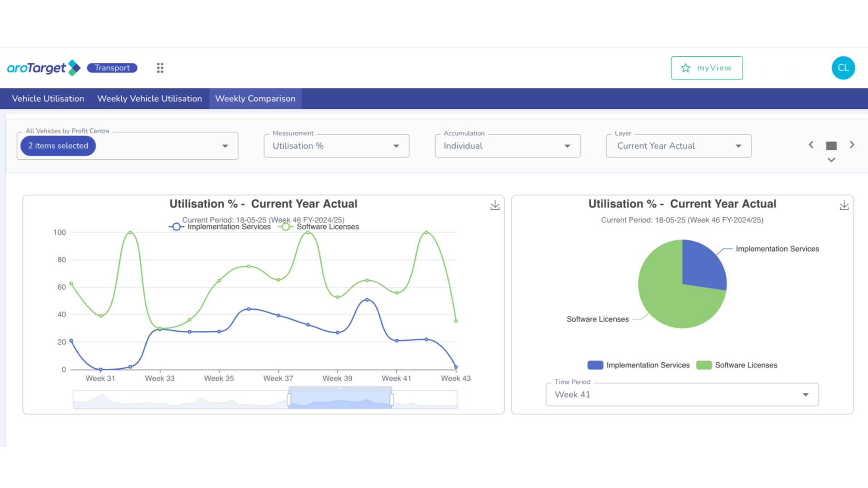
Task: Click the Implementation Services point at Week 40
Action: click(x=367, y=300)
